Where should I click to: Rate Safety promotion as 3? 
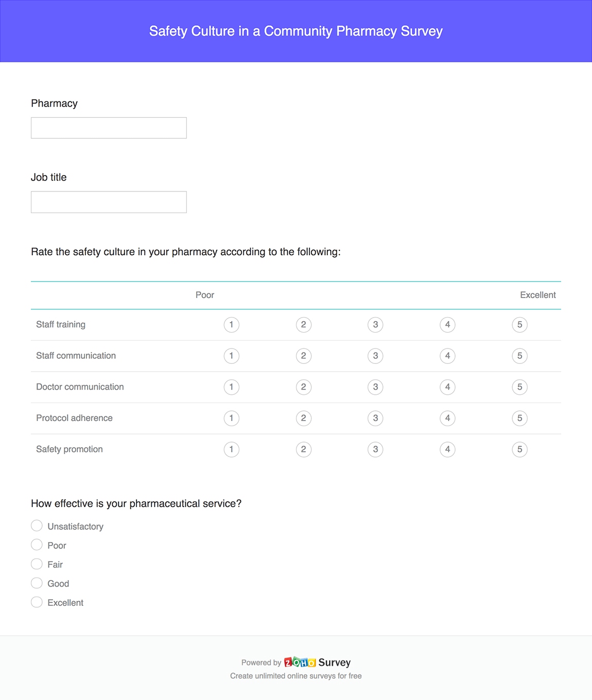375,449
